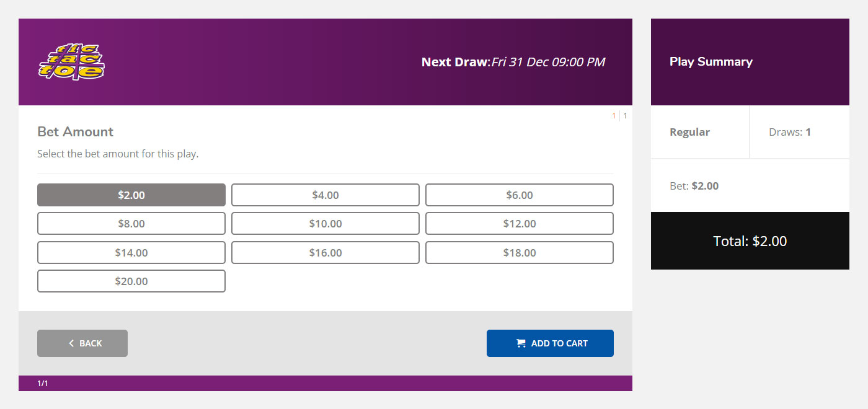This screenshot has width=868, height=409.
Task: Select the $4.00 bet amount
Action: 325,195
